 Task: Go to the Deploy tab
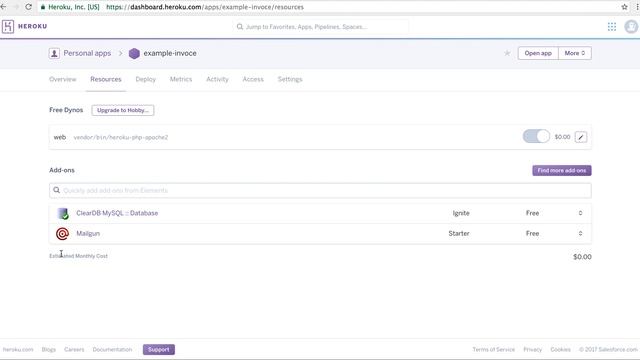pos(146,79)
